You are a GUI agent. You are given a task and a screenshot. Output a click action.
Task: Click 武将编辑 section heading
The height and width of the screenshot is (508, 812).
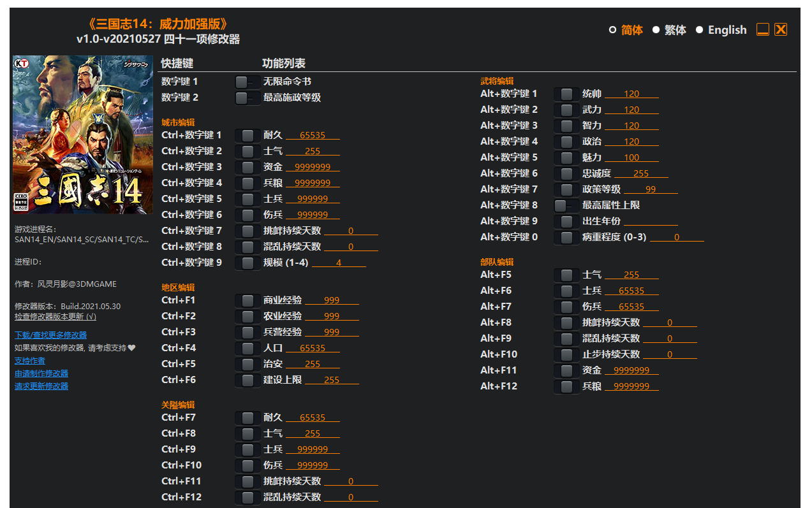pyautogui.click(x=497, y=81)
